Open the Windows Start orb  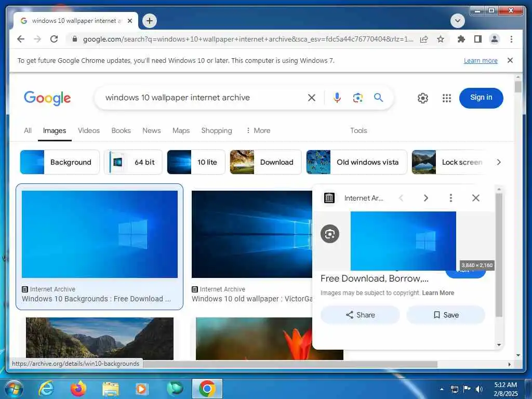tap(14, 389)
